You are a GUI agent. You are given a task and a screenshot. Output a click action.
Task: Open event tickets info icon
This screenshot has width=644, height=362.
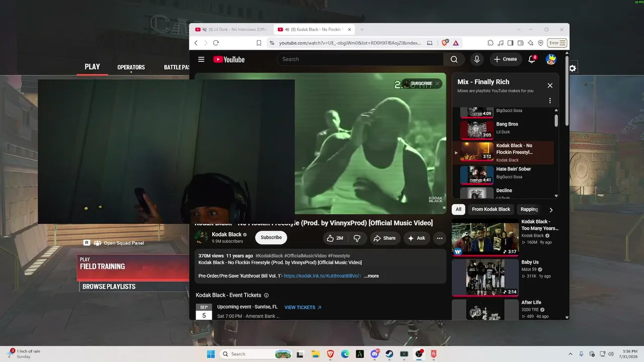pos(266,296)
